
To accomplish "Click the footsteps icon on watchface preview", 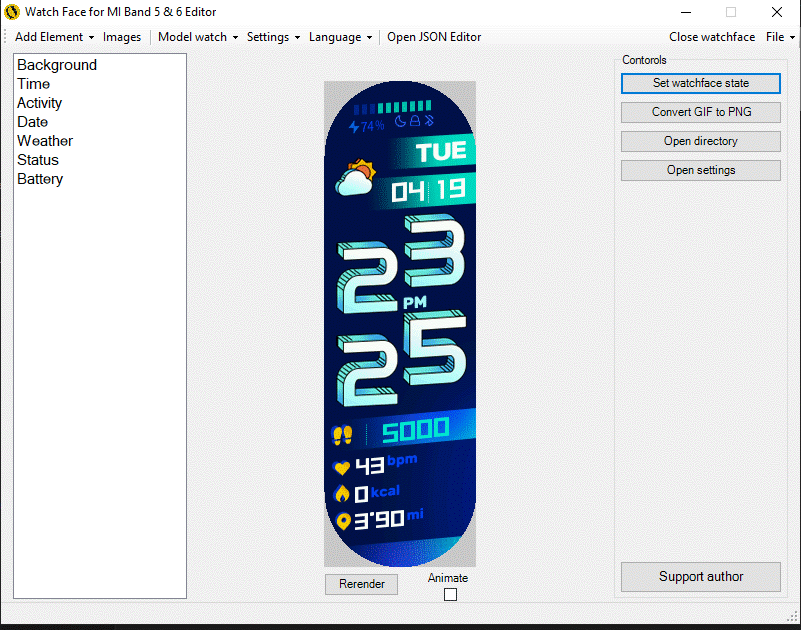I will click(343, 435).
